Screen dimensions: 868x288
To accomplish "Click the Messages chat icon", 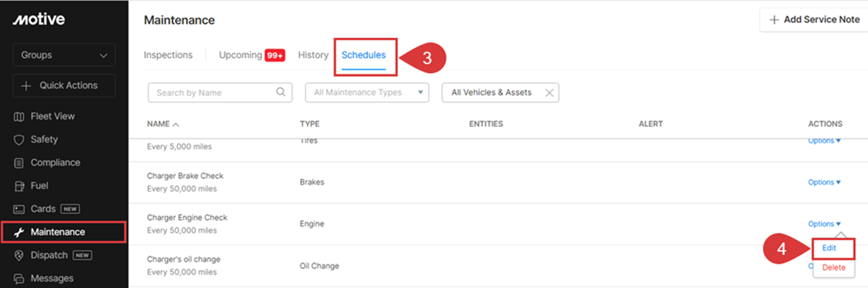I will click(19, 278).
